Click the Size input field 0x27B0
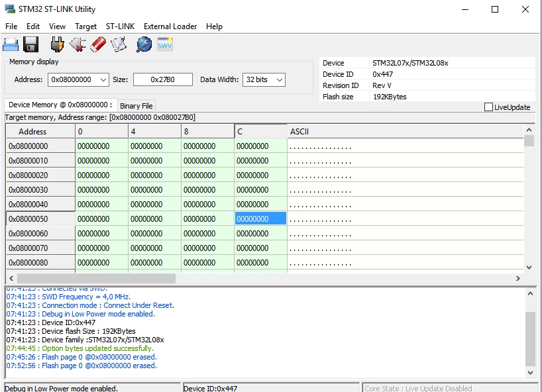Viewport: 542px width, 392px height. pyautogui.click(x=163, y=79)
